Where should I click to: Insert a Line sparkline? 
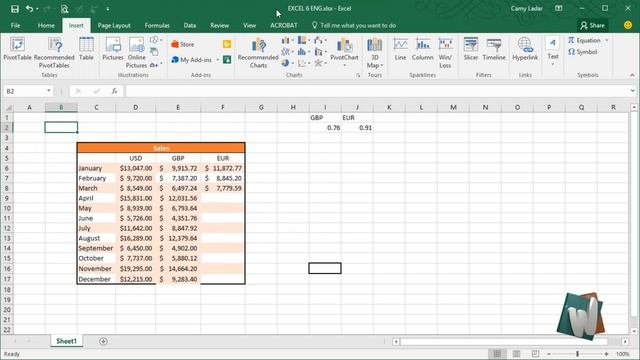point(400,49)
